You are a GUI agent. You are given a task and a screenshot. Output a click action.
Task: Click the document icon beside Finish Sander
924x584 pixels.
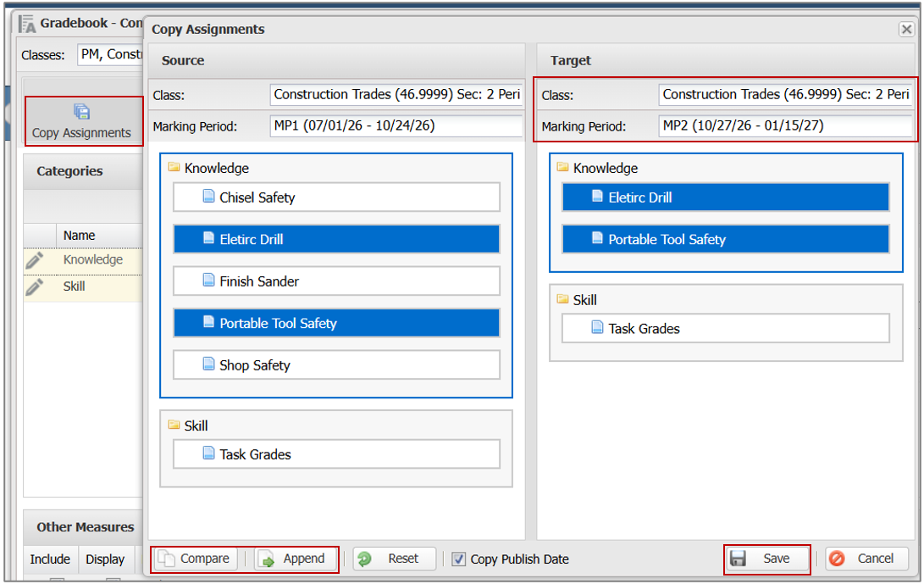pos(208,281)
